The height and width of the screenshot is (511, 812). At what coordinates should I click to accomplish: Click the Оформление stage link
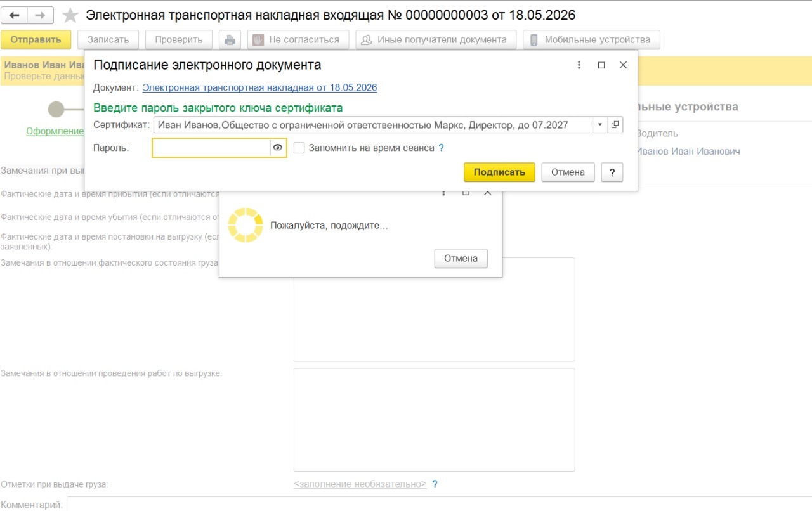(55, 131)
